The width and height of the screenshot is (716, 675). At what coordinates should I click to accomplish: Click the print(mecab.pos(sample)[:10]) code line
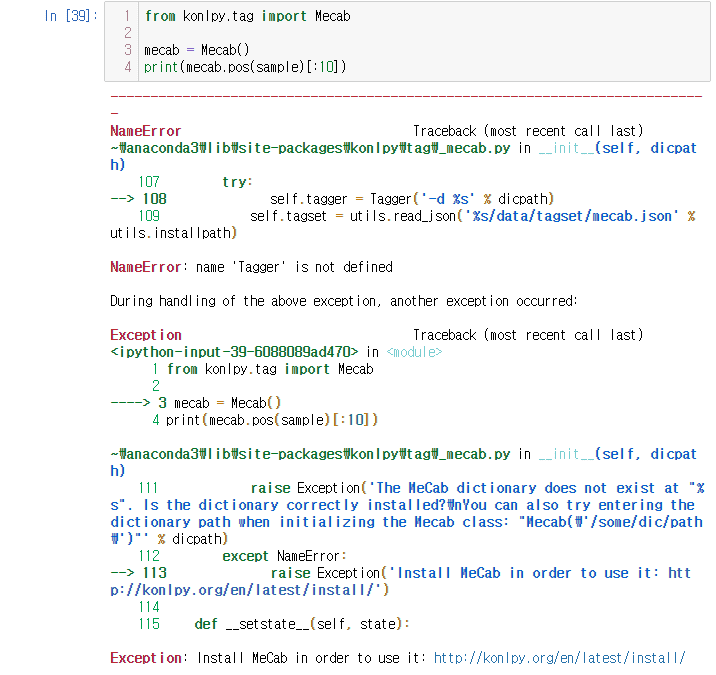coord(245,67)
